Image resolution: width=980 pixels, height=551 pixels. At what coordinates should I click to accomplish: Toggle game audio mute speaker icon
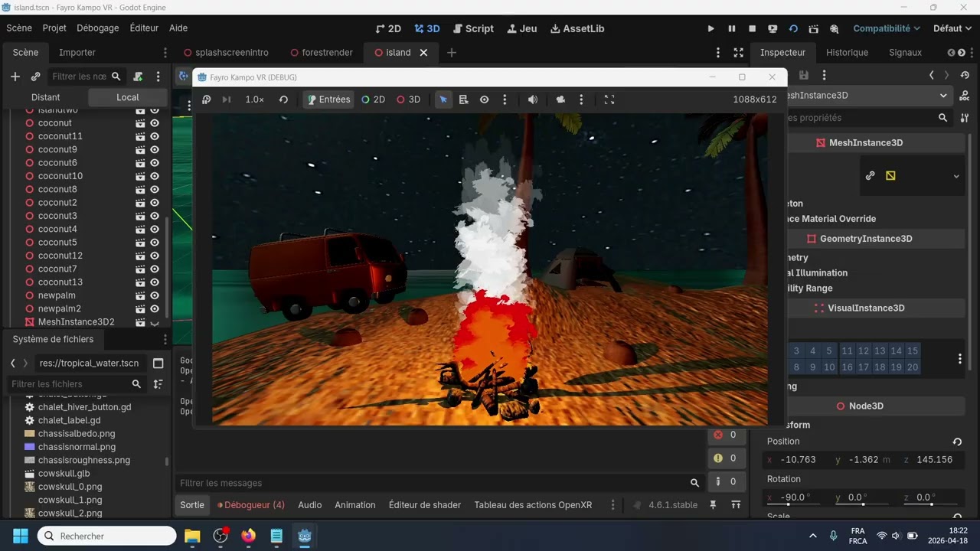click(x=533, y=99)
